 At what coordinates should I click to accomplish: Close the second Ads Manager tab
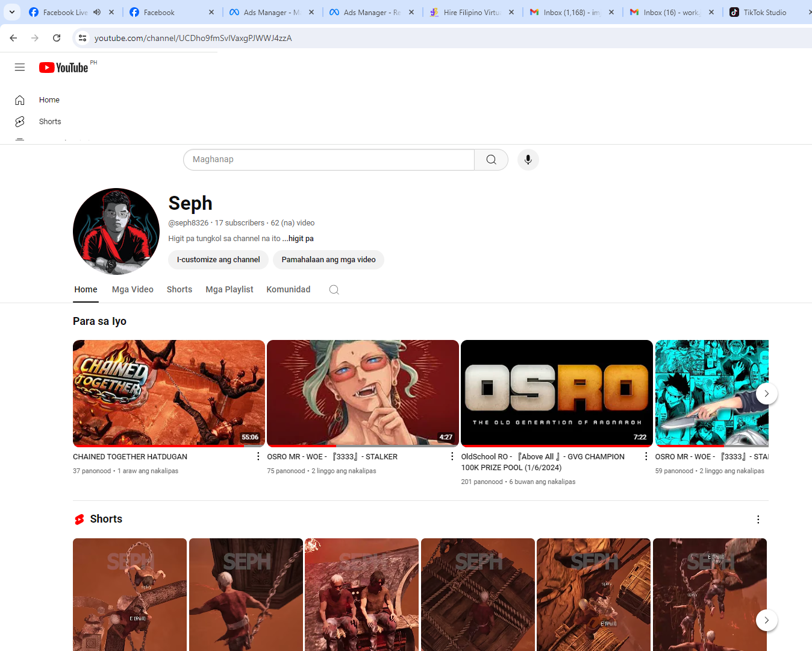[x=411, y=12]
